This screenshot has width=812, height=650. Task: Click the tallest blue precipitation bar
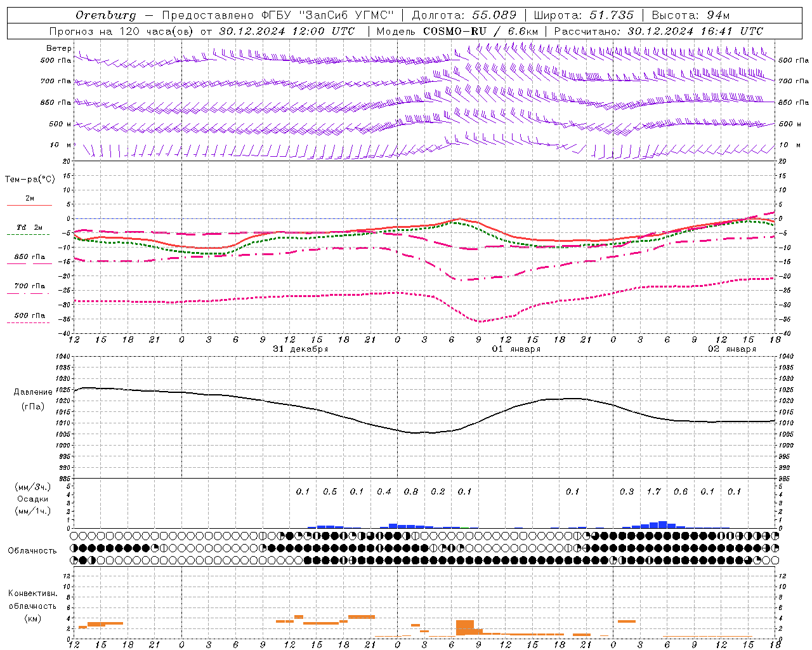point(662,525)
